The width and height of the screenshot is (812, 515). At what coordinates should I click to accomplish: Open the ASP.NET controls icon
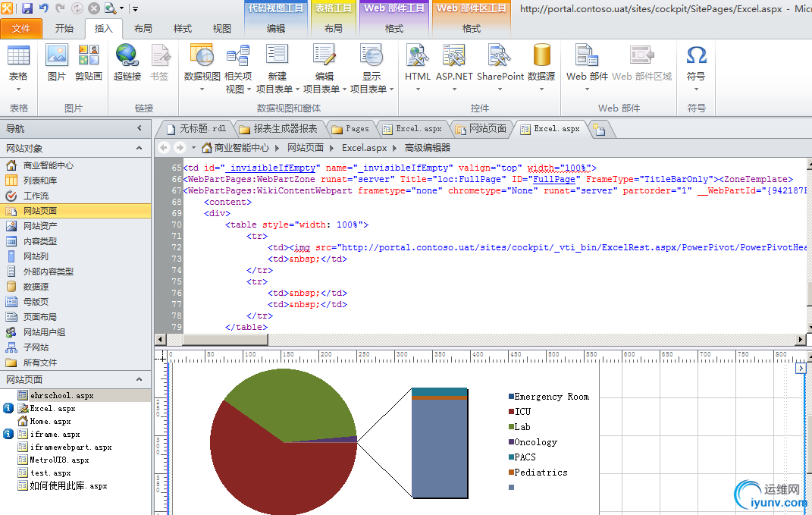[x=454, y=56]
